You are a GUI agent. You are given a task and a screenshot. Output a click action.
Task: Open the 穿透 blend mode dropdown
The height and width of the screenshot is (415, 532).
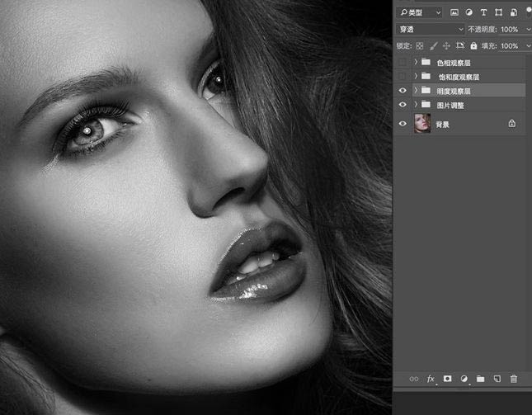429,30
